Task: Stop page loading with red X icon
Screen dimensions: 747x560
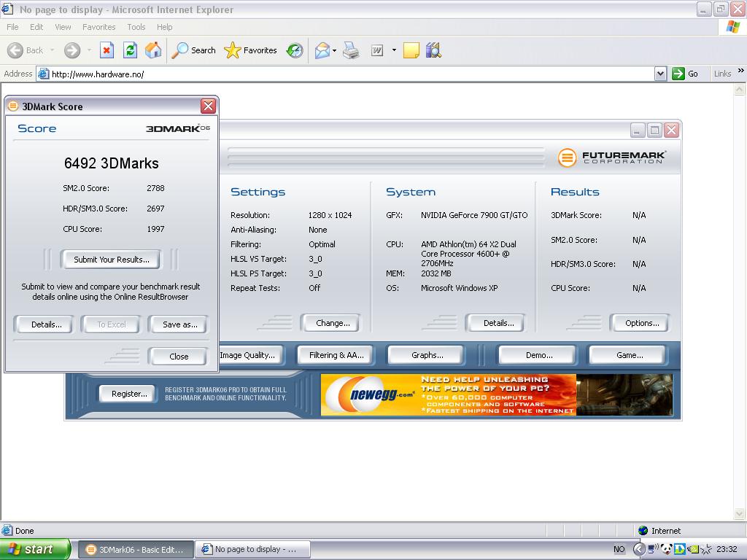Action: [107, 50]
